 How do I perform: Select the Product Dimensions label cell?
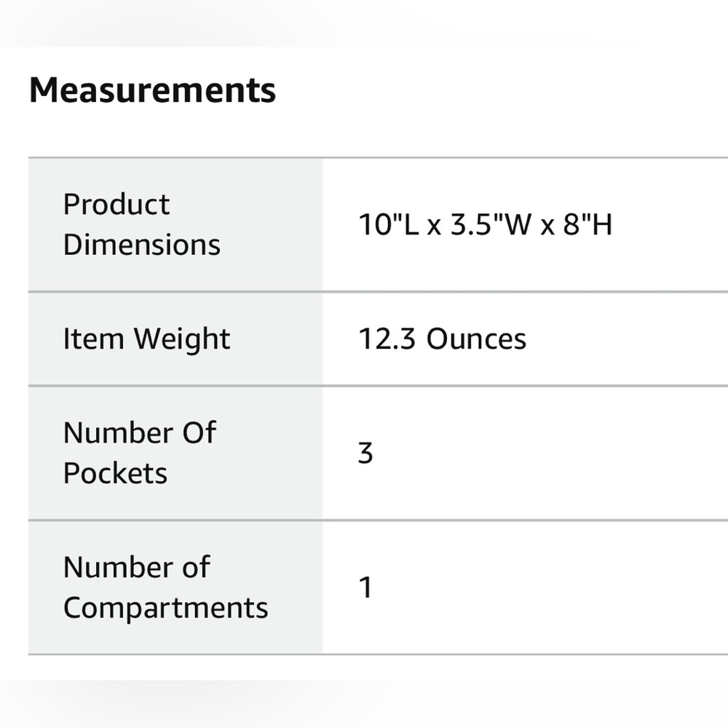pyautogui.click(x=175, y=225)
